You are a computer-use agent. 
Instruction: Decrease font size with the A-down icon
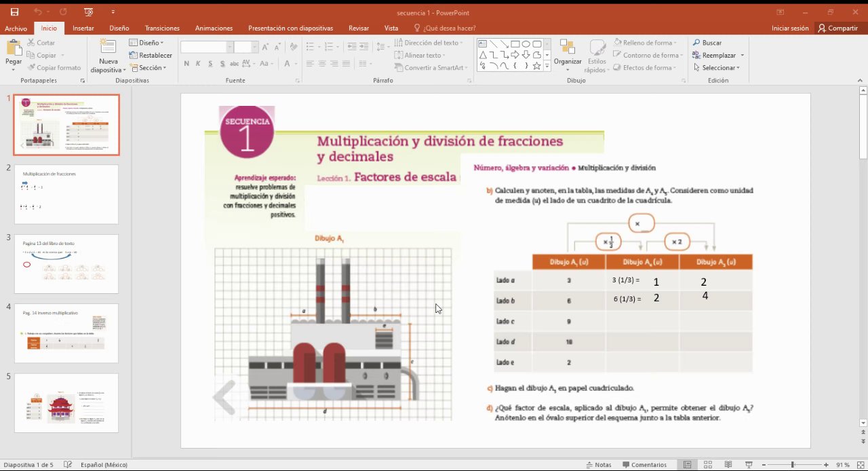[x=278, y=47]
